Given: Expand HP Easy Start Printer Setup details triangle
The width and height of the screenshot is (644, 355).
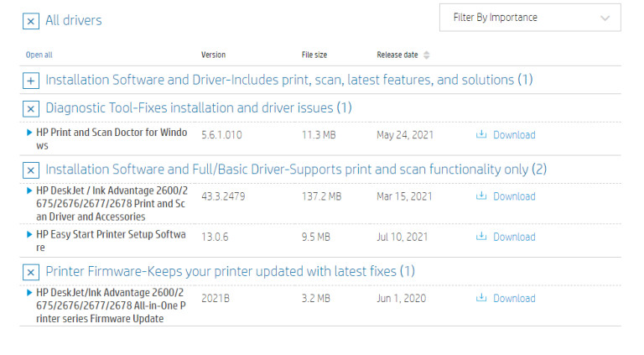Looking at the screenshot, I should point(30,234).
